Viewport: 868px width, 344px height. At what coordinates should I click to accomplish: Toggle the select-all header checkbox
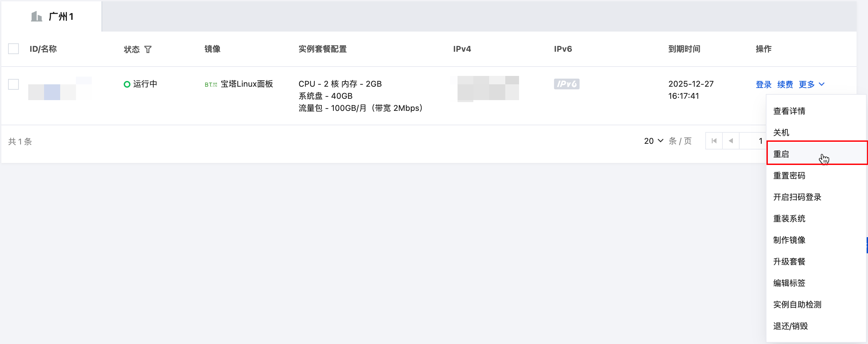pos(13,49)
